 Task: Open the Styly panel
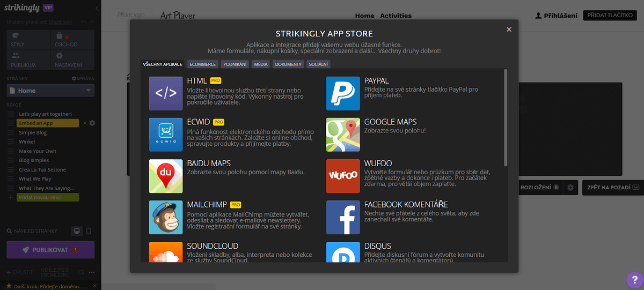pos(28,40)
